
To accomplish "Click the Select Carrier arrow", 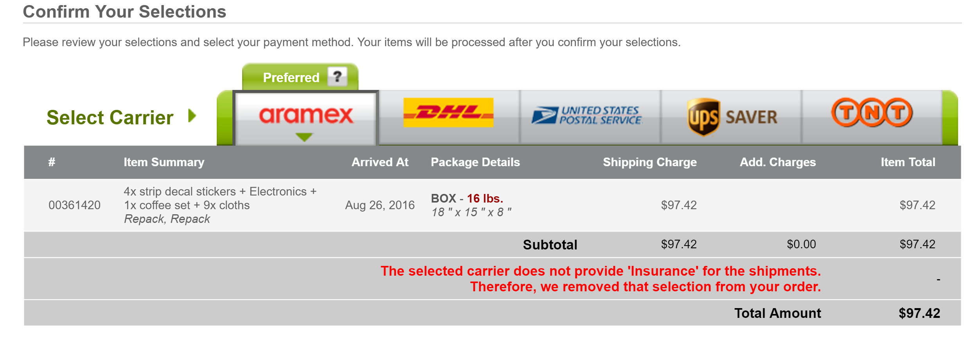I will (x=192, y=116).
